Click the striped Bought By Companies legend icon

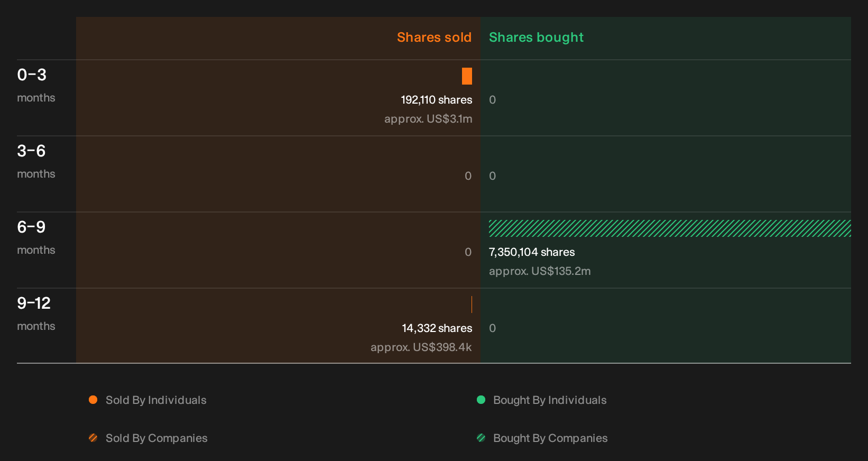tap(481, 438)
